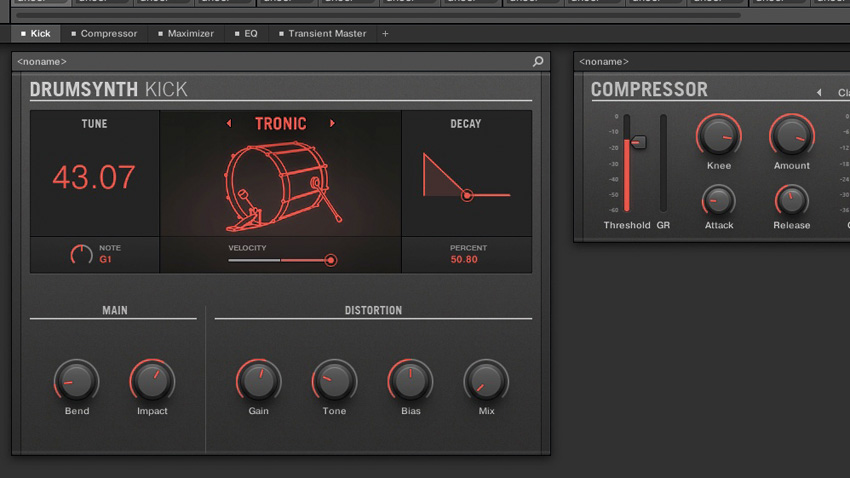This screenshot has height=478, width=850.
Task: Click the Compressor GR meter
Action: pos(663,163)
